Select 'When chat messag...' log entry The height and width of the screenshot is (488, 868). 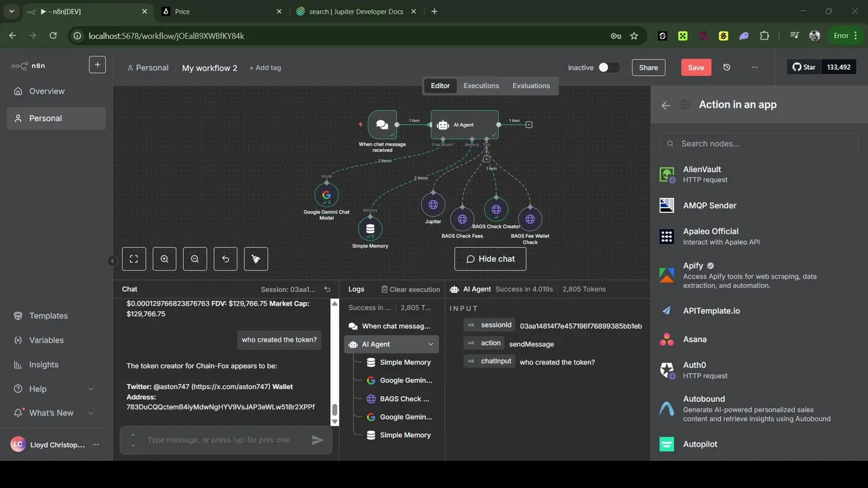tap(391, 326)
